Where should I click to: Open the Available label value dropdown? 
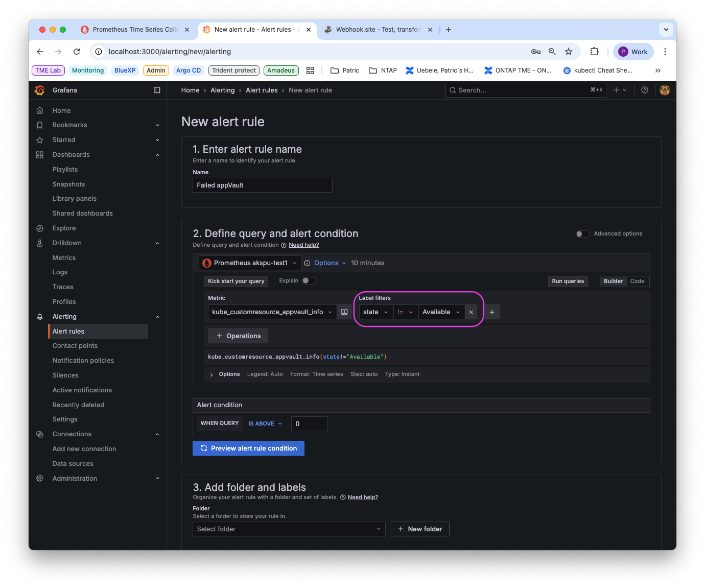[x=441, y=312]
